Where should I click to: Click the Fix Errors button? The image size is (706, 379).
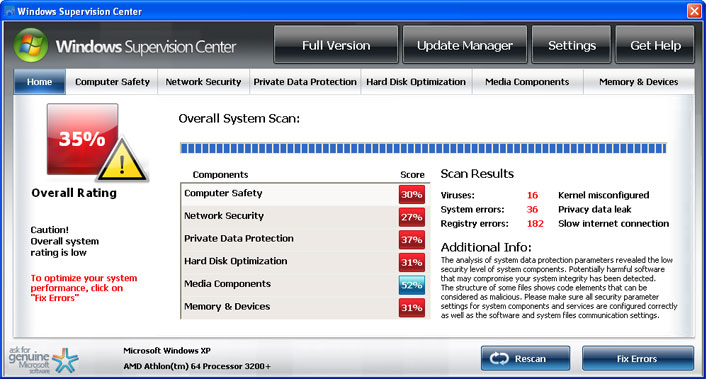[x=638, y=359]
